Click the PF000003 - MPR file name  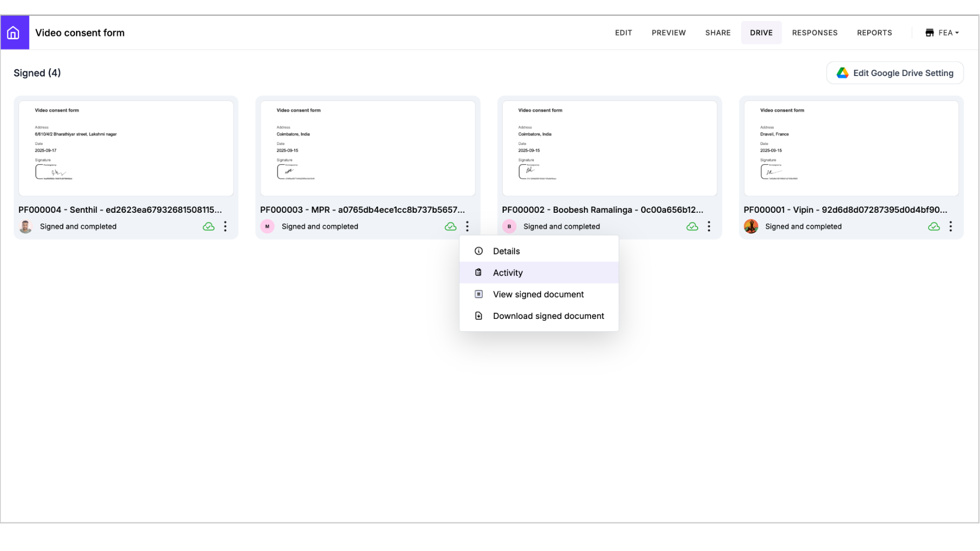click(x=362, y=210)
